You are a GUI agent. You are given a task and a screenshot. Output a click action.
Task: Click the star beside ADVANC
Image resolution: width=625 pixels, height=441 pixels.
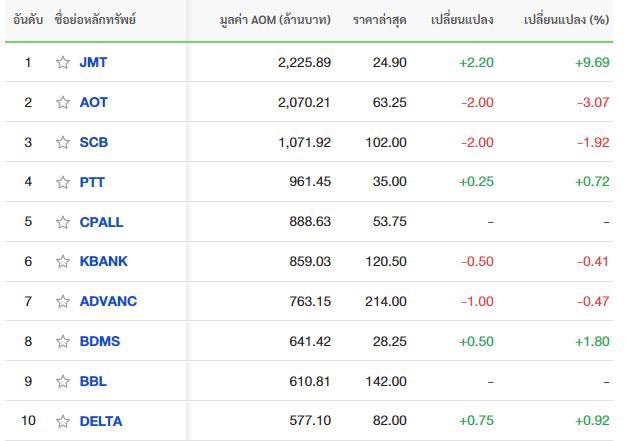[63, 301]
